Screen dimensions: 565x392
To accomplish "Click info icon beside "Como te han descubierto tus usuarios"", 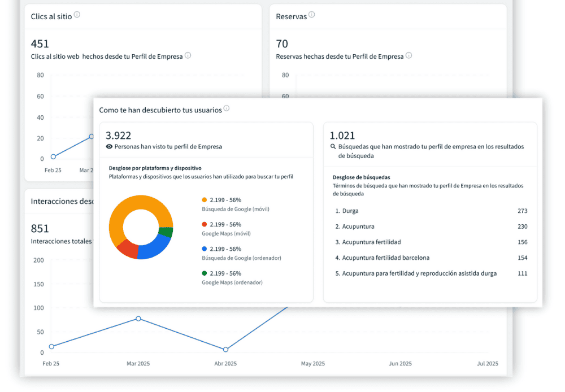I will point(227,108).
